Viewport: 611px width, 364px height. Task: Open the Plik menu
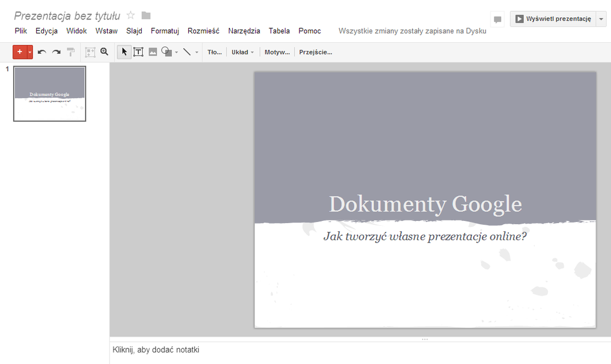(x=21, y=31)
